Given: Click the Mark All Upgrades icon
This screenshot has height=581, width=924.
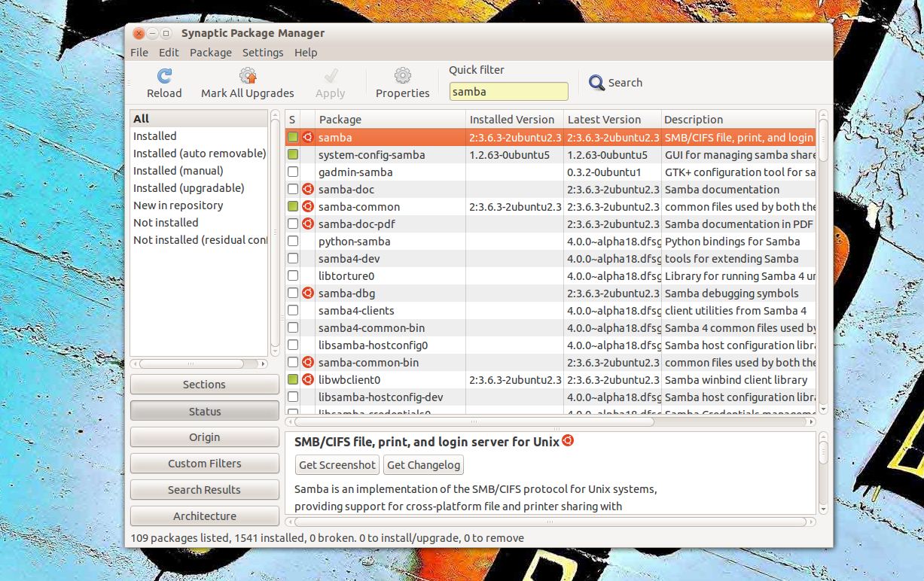Looking at the screenshot, I should (x=248, y=76).
